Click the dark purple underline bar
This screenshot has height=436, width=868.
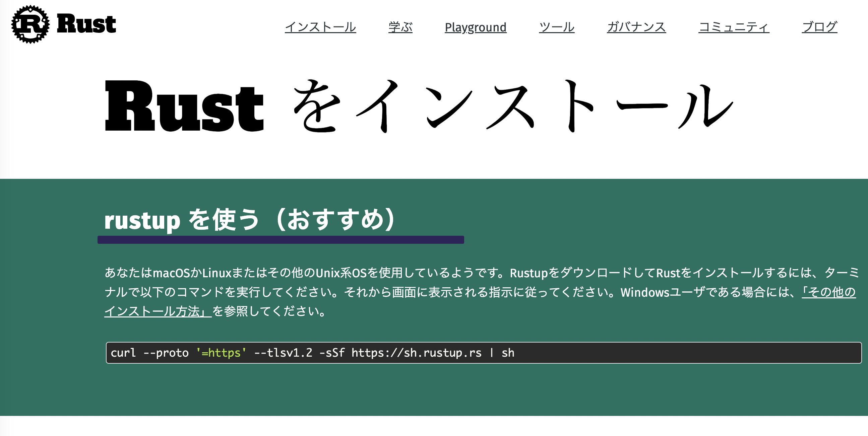pyautogui.click(x=281, y=240)
